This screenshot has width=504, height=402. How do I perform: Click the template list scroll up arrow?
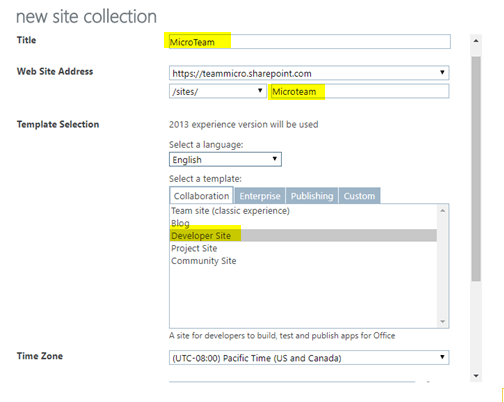(443, 211)
